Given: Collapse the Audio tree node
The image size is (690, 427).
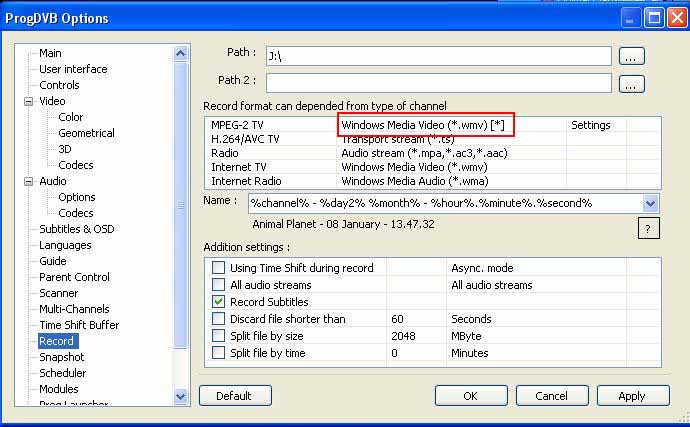Looking at the screenshot, I should [29, 181].
